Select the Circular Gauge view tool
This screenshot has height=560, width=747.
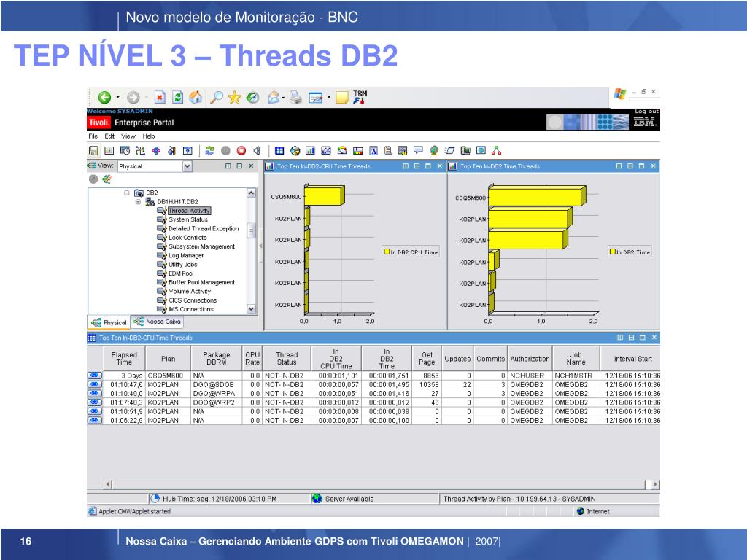click(x=342, y=151)
